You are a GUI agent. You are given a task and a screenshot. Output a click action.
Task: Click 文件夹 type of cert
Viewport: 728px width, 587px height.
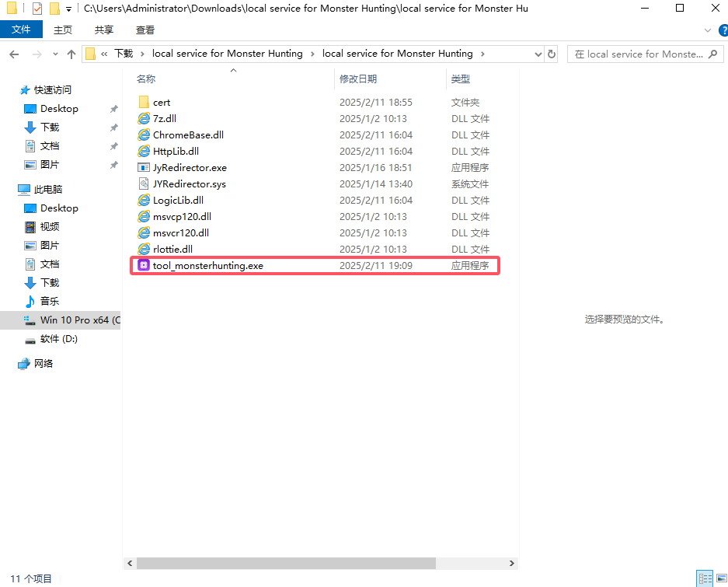pos(465,103)
